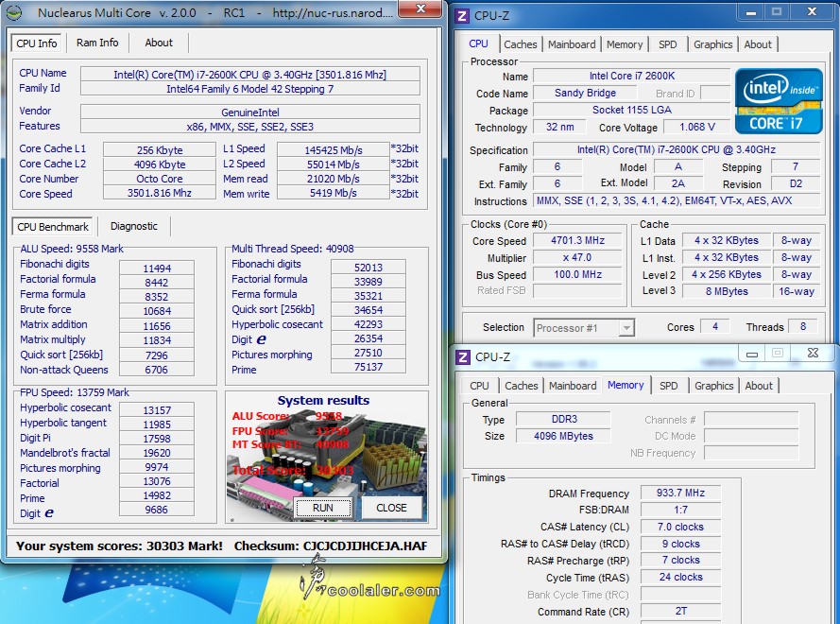Click the CPU Name field in Nuclearus

click(x=250, y=75)
